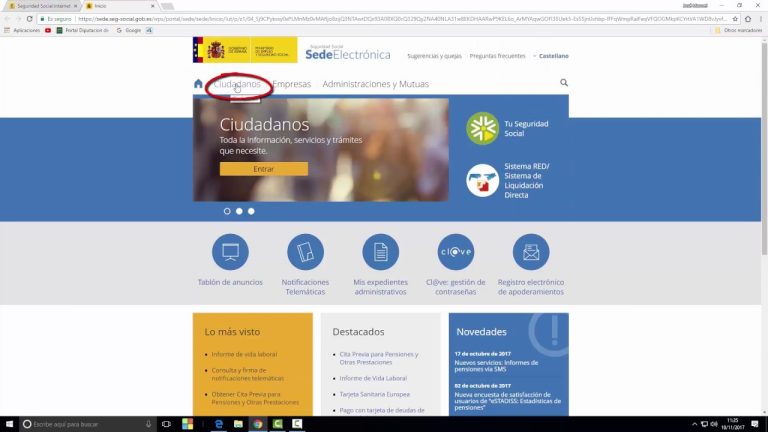
Task: Open Mis expedientes administrativos icon
Action: click(380, 252)
